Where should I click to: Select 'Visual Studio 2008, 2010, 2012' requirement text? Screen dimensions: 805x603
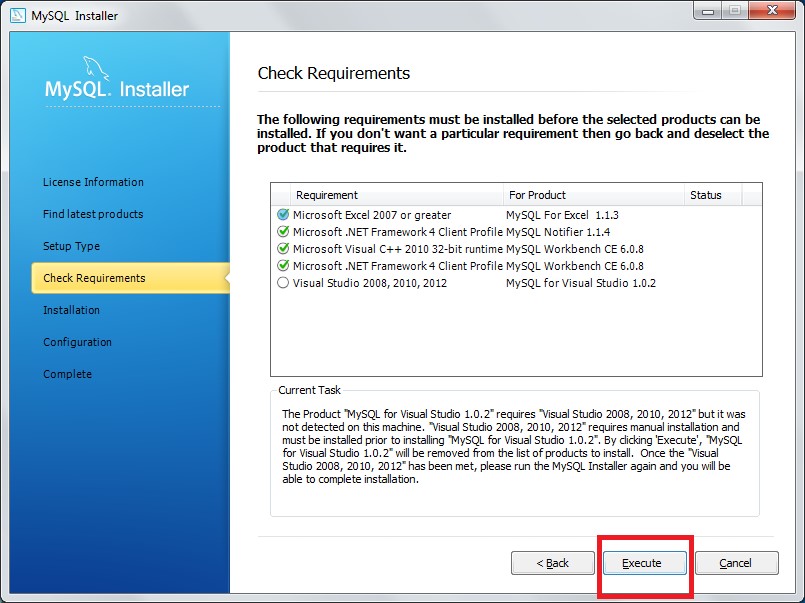(x=370, y=283)
